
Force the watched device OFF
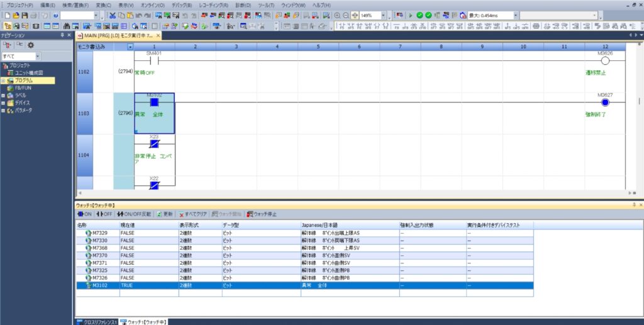[x=104, y=214]
